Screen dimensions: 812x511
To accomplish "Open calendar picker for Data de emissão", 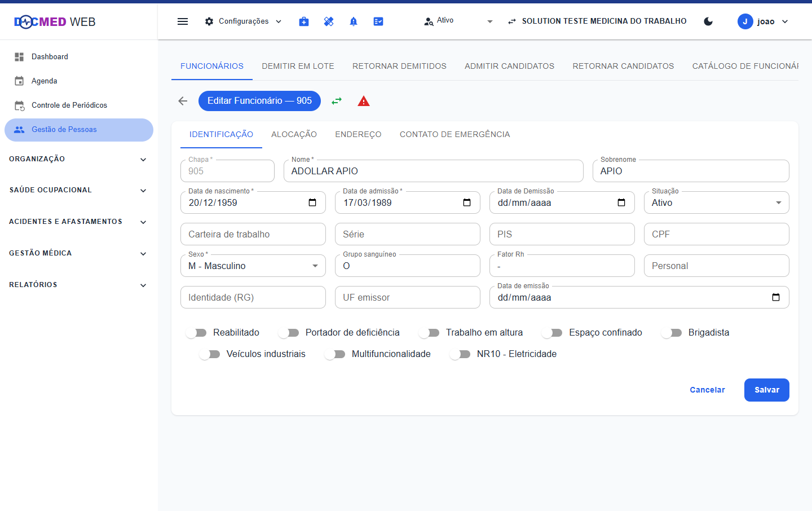I will (776, 297).
